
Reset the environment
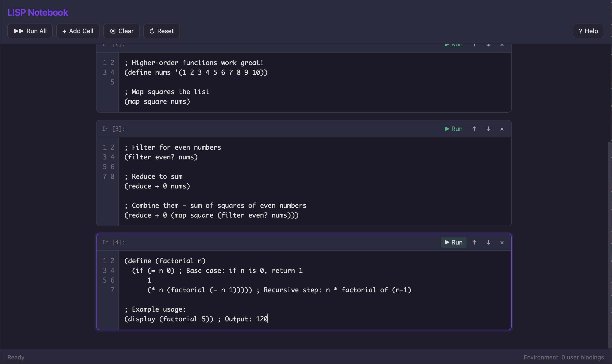[161, 31]
